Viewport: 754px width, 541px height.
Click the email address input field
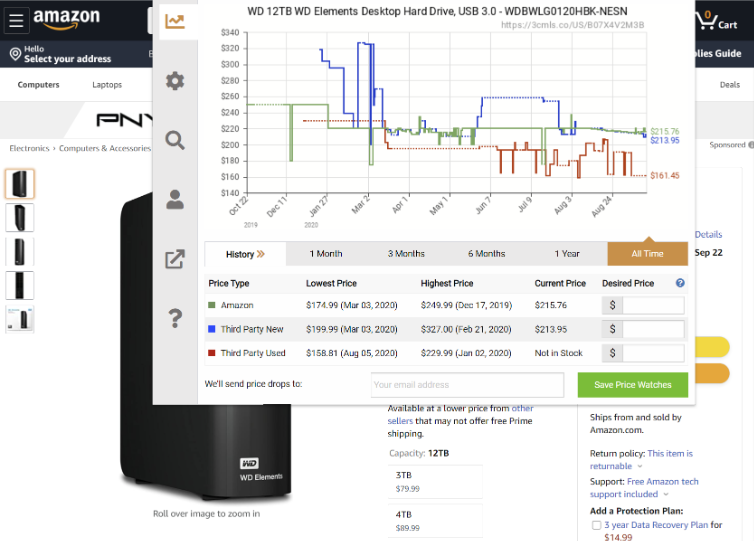click(467, 385)
